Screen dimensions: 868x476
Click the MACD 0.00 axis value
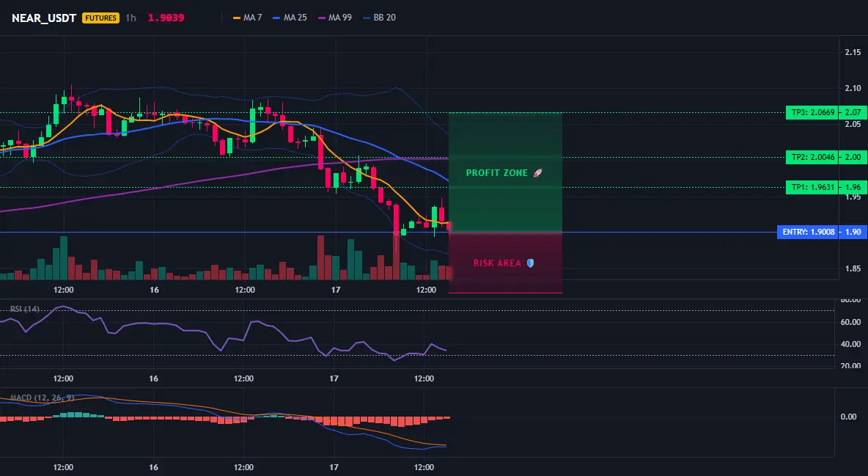coord(849,417)
